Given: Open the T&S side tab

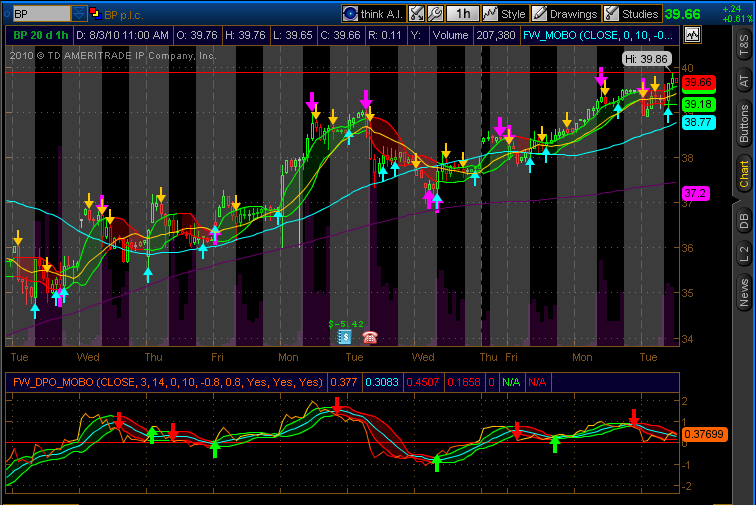Looking at the screenshot, I should tap(744, 45).
